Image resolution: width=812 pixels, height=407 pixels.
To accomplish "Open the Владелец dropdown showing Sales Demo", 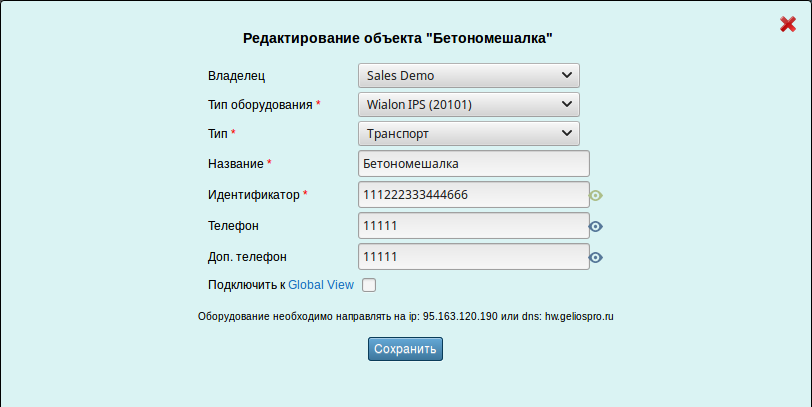I will pyautogui.click(x=468, y=75).
